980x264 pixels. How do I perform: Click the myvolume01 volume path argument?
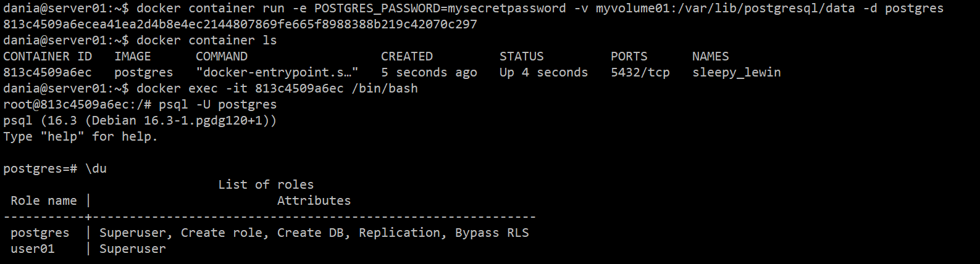click(726, 8)
